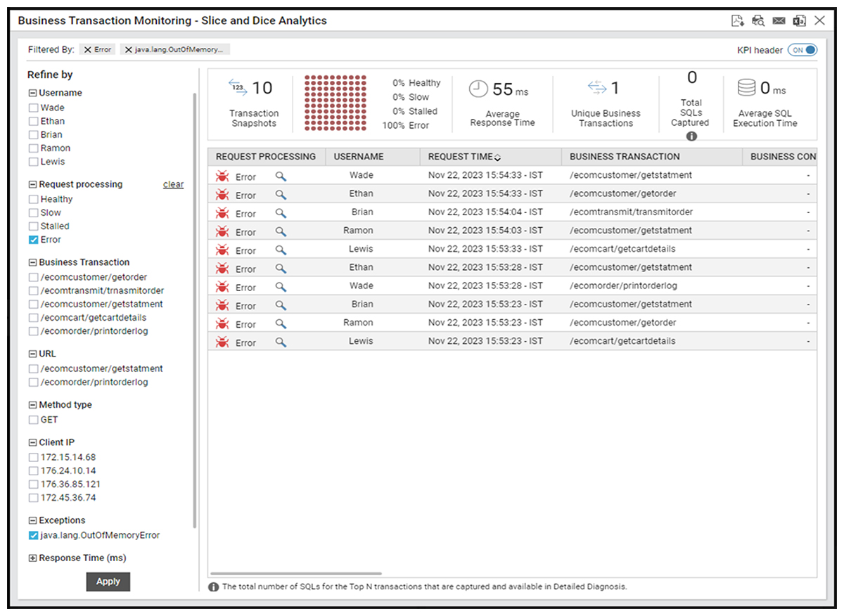844x616 pixels.
Task: Check /ecomcart/getcartdetails under Business Transaction
Action: (33, 318)
